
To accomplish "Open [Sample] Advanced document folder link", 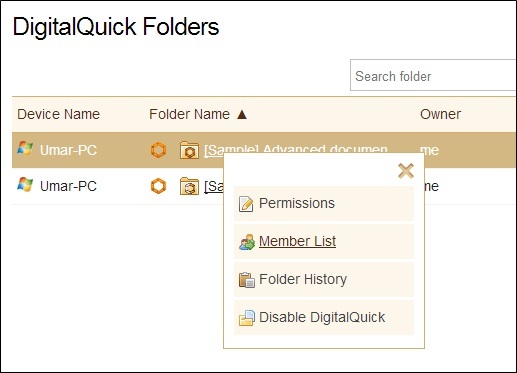I will click(296, 150).
